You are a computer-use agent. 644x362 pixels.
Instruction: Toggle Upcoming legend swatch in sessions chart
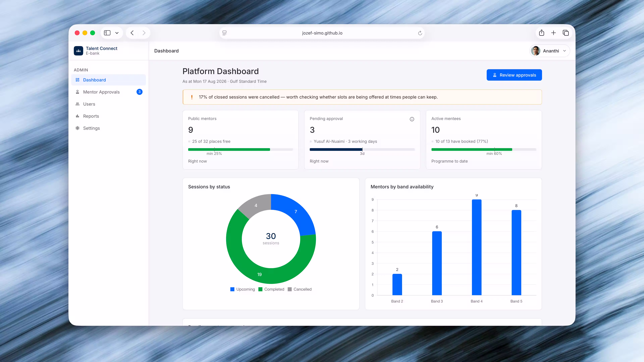click(x=232, y=289)
